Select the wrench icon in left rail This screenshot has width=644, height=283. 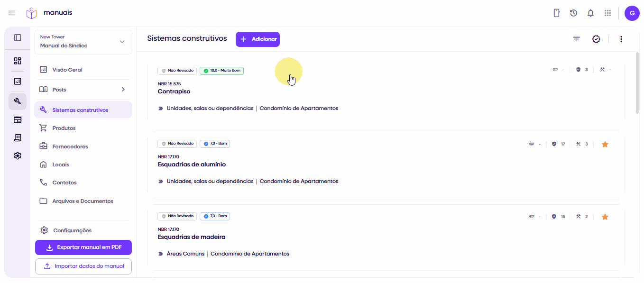pos(18,101)
